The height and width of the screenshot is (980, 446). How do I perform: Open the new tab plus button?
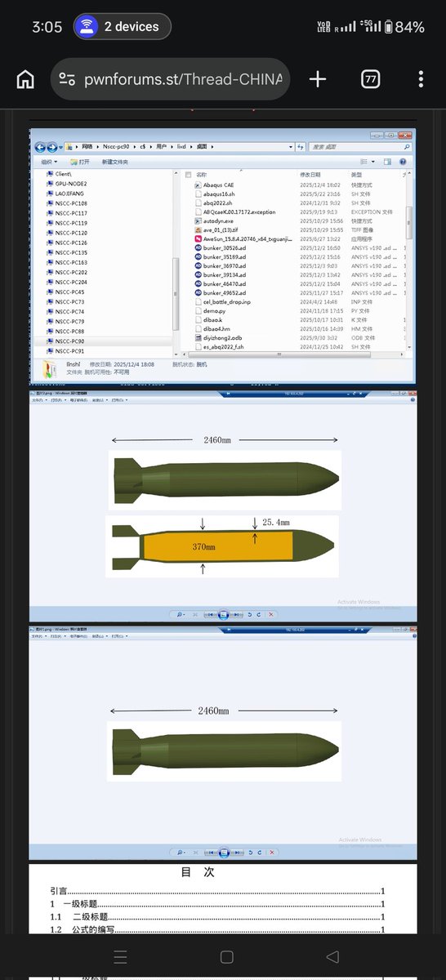pos(318,79)
